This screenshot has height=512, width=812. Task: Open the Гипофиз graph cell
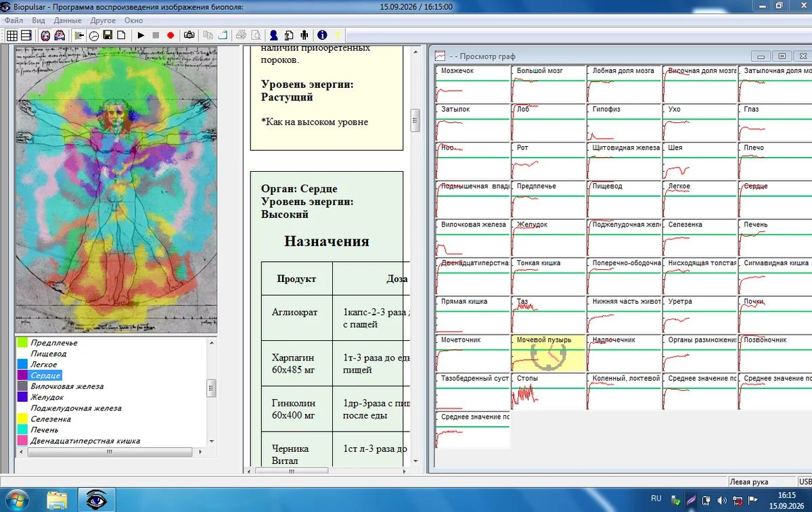(x=624, y=122)
